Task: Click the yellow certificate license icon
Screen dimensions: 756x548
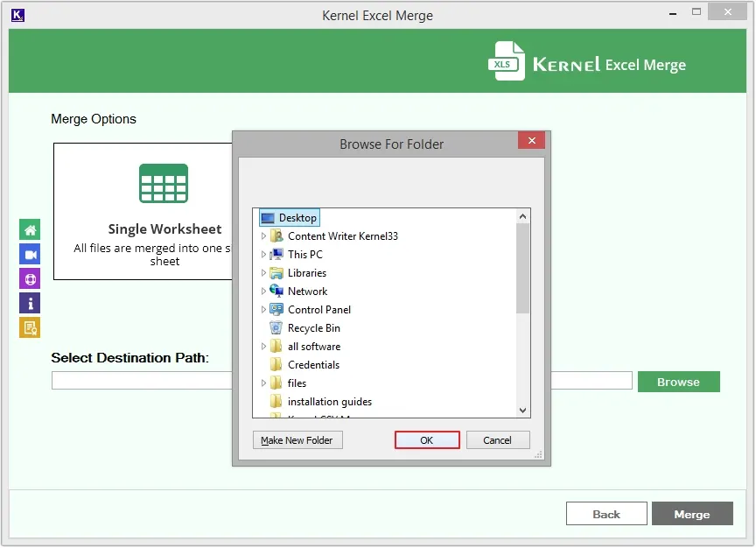Action: pos(30,327)
